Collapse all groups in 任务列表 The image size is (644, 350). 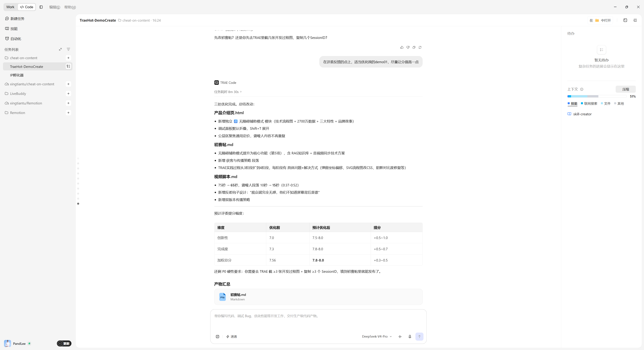tap(60, 49)
